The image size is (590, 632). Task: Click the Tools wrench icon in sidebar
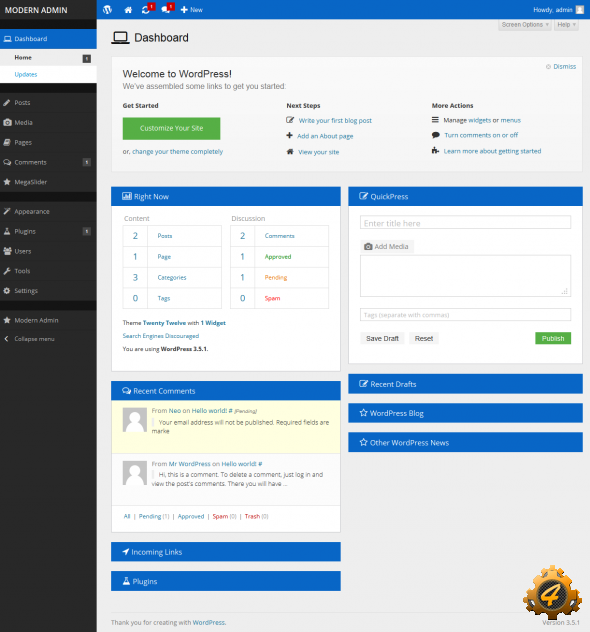7,271
